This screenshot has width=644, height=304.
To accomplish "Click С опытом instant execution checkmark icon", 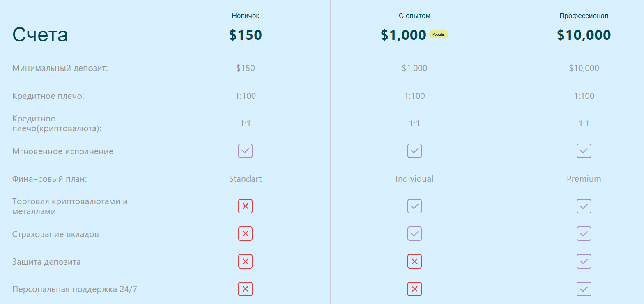I will [x=414, y=151].
